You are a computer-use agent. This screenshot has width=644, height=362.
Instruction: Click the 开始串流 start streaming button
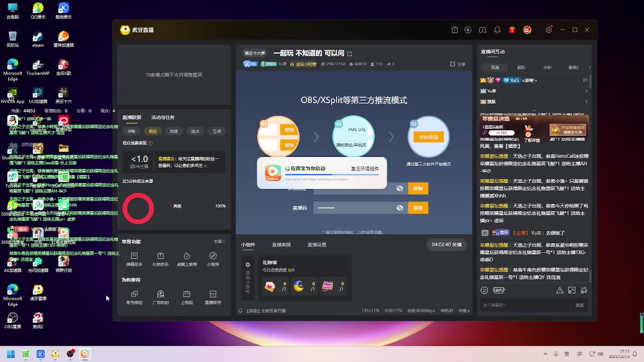pyautogui.click(x=428, y=137)
